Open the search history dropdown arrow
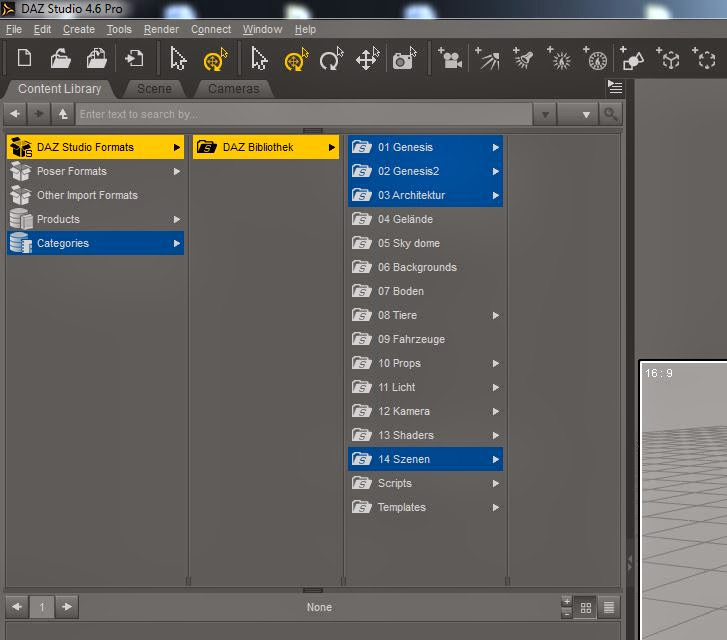 point(545,114)
